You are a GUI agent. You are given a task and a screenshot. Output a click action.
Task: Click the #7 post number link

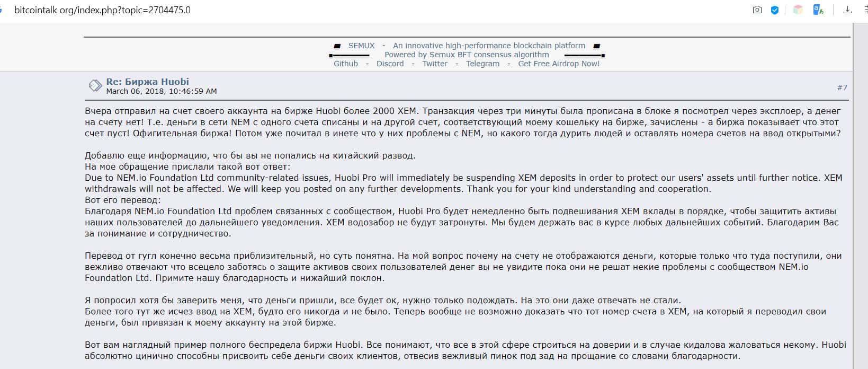(x=842, y=87)
